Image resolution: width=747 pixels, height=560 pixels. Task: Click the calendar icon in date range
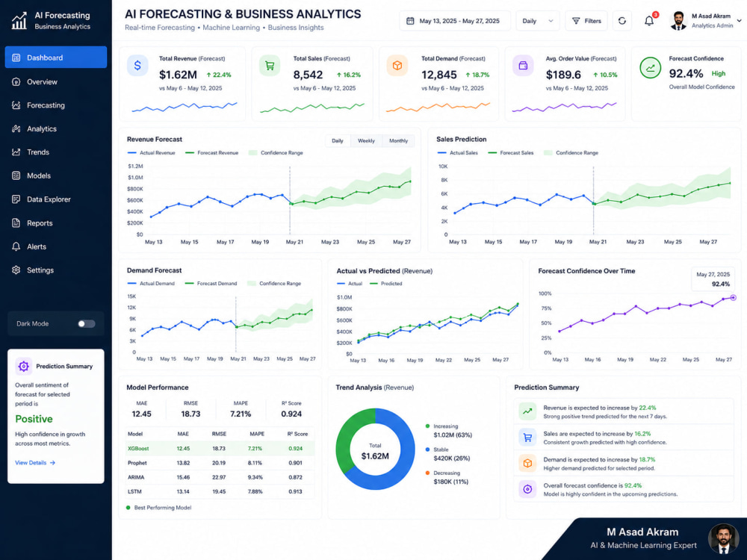pyautogui.click(x=410, y=21)
